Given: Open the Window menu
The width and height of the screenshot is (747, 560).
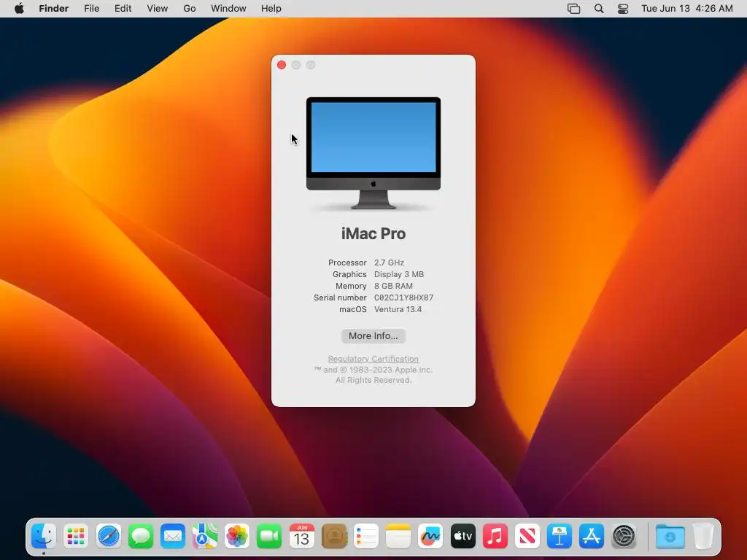Looking at the screenshot, I should (228, 9).
